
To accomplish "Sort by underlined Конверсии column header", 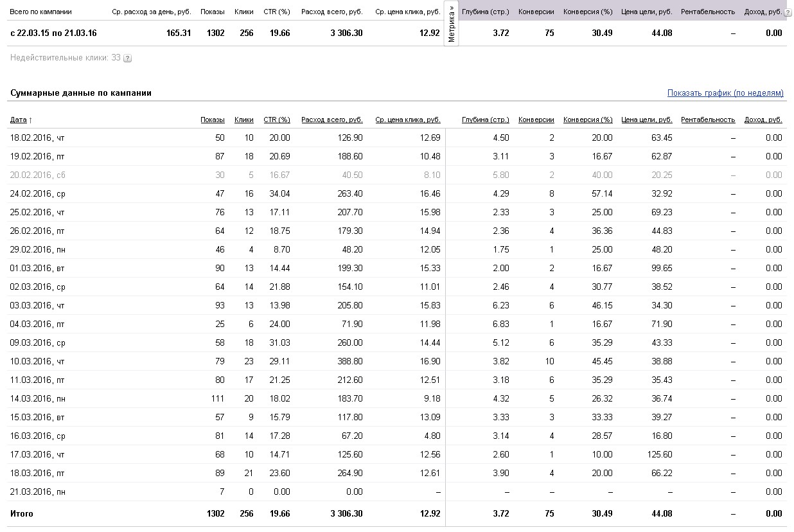I will point(536,120).
